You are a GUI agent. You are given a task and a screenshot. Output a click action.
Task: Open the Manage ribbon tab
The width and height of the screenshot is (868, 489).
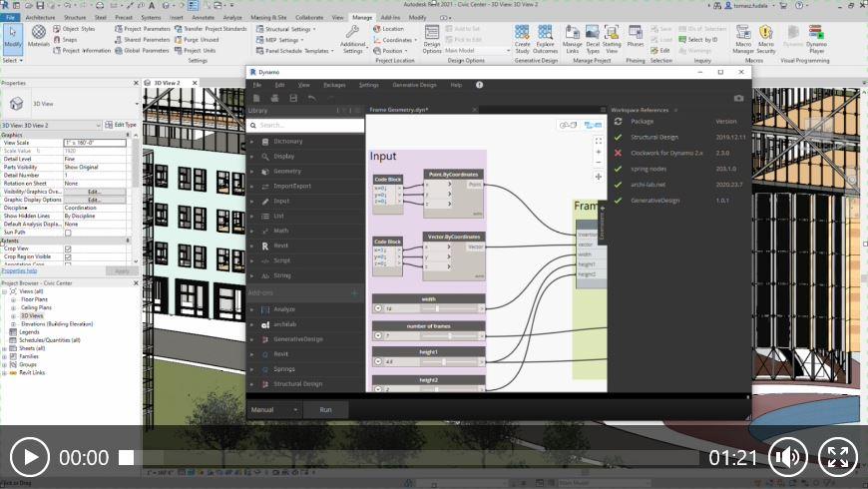[362, 17]
